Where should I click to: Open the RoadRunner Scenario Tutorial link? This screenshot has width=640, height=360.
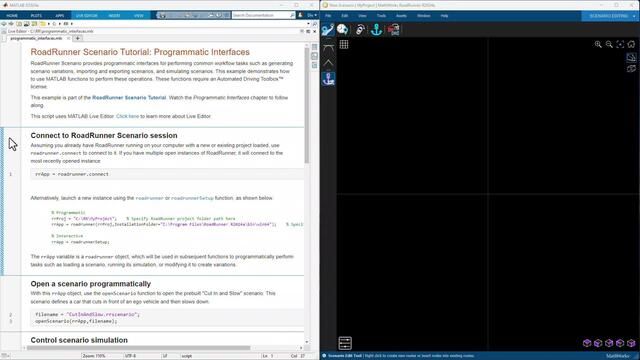tap(129, 98)
